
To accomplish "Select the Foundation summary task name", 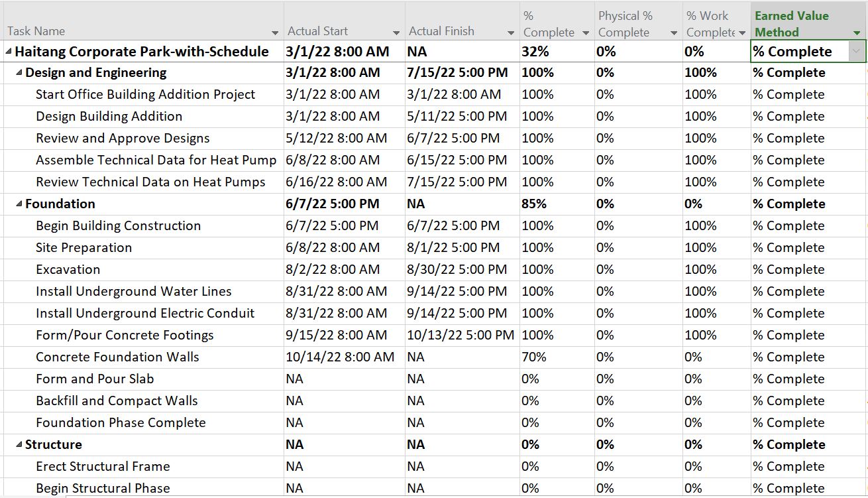I will 60,204.
